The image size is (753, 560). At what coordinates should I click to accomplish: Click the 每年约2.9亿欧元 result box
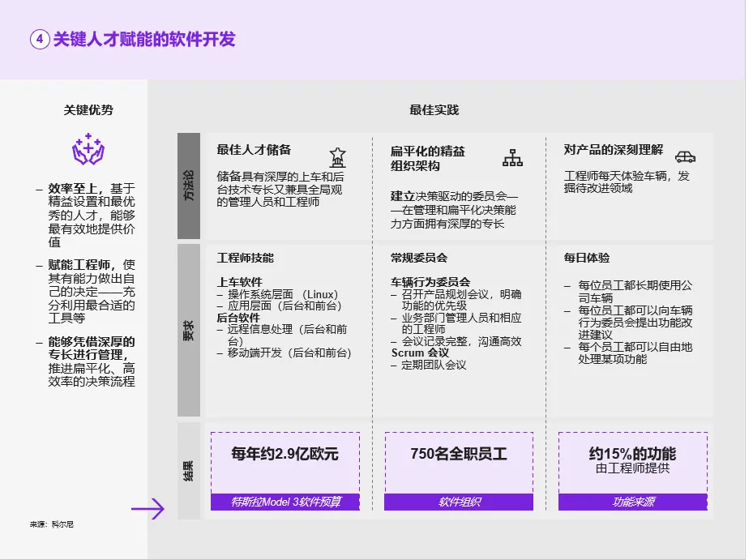coord(285,461)
